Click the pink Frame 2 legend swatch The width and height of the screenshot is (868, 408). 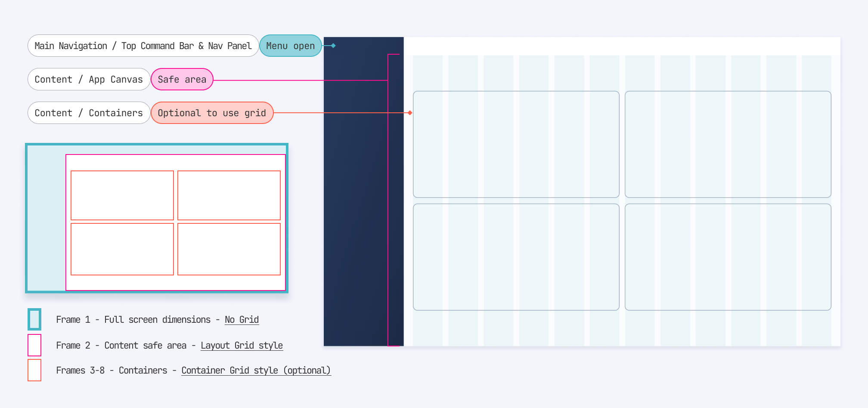(35, 345)
